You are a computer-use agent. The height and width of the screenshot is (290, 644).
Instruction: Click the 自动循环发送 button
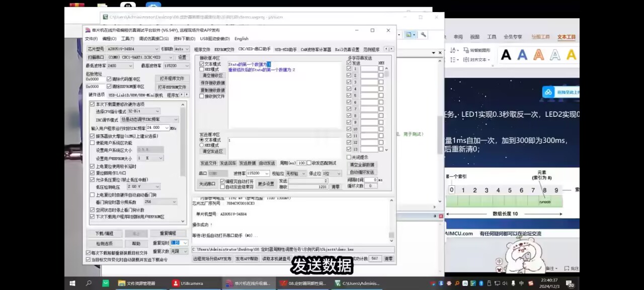pyautogui.click(x=362, y=172)
